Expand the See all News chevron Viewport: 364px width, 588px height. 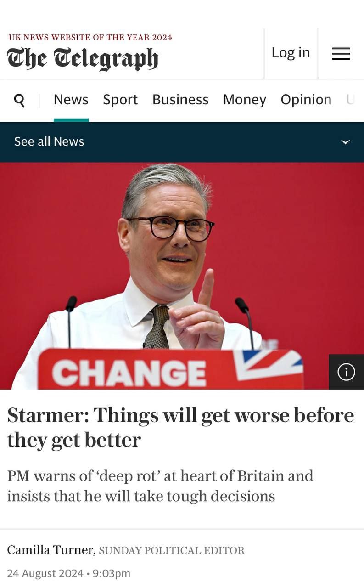pos(346,142)
